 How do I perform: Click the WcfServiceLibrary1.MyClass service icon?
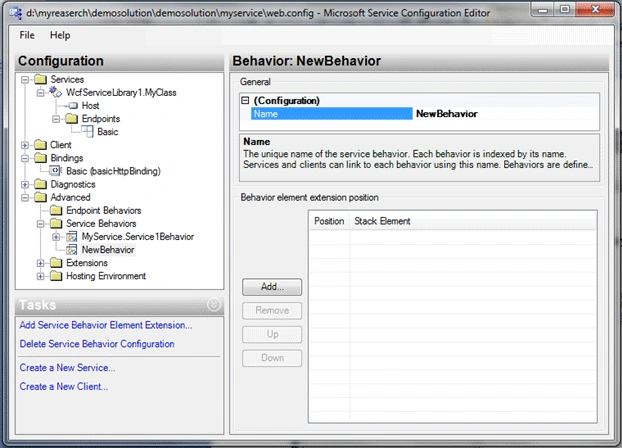(56, 92)
